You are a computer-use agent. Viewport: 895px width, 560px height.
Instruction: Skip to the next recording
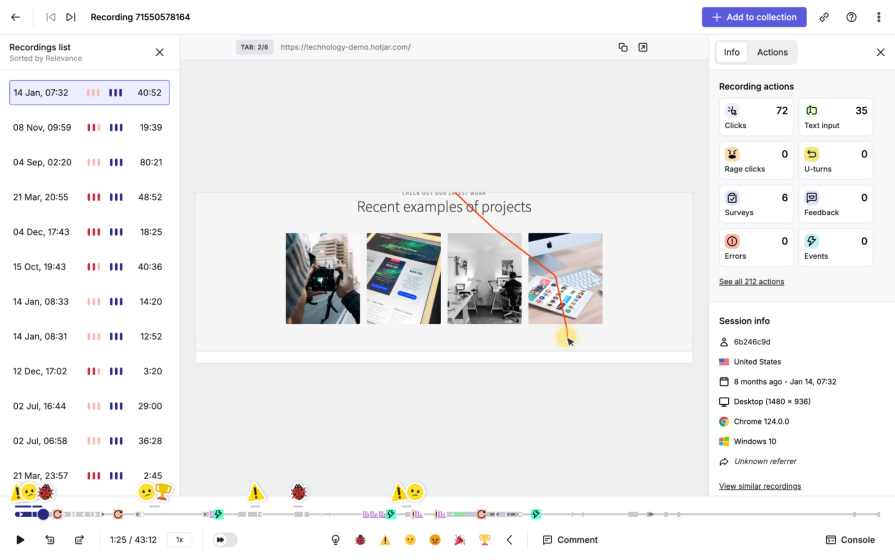point(71,17)
